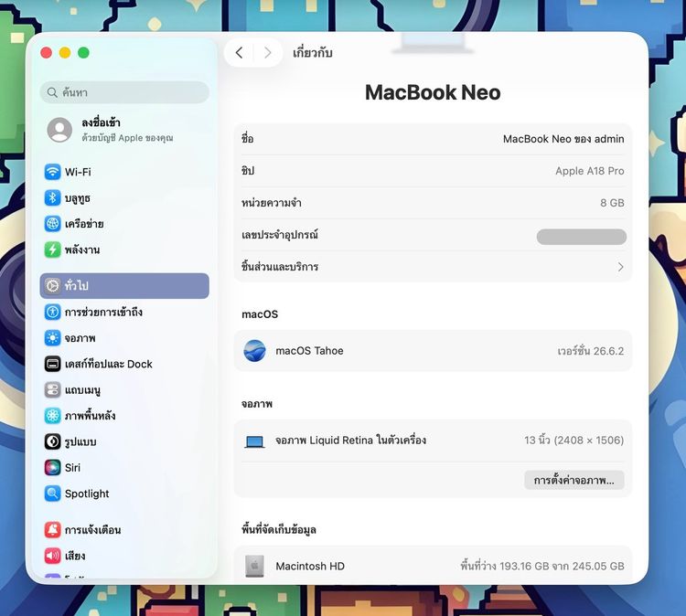Click the computer name 'MacBook Neo ของ admin'

(563, 139)
